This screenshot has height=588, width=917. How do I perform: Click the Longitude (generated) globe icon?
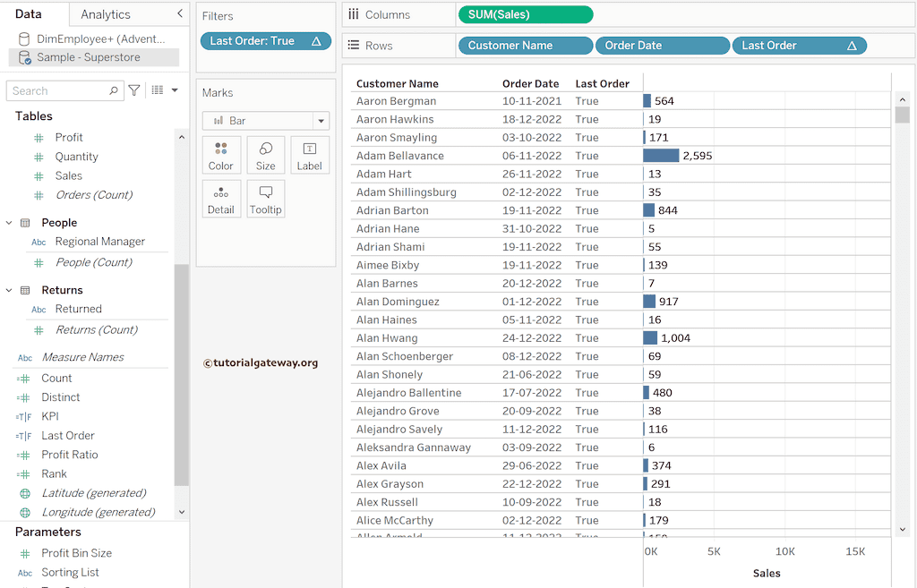point(25,513)
